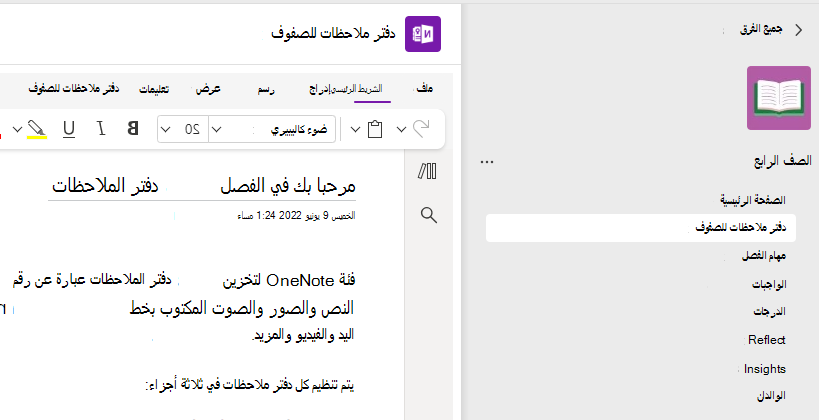Open the دفتر ملاحظات للصفوف ribbon tab
Viewport: 819px width, 420px height.
point(74,88)
